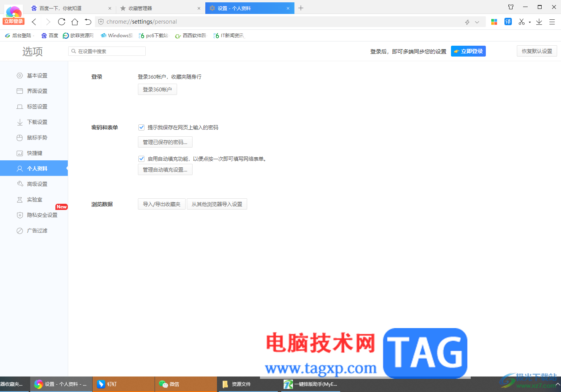Open the 后台登陆 bookmark
This screenshot has width=561, height=392.
19,36
